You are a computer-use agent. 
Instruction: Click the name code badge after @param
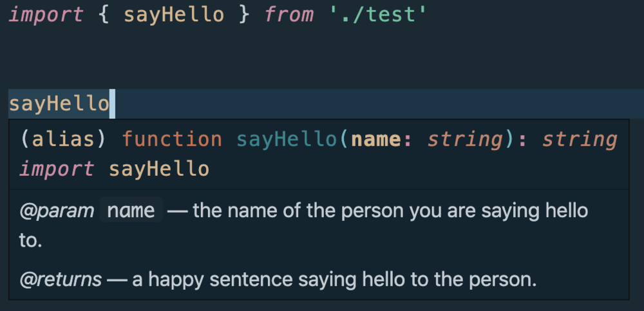131,211
